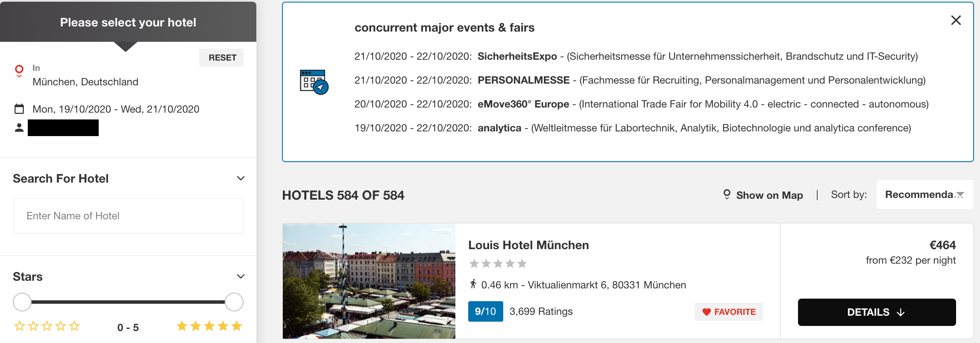Open the Sort by Recommendation dropdown
This screenshot has height=343, width=980.
[925, 195]
